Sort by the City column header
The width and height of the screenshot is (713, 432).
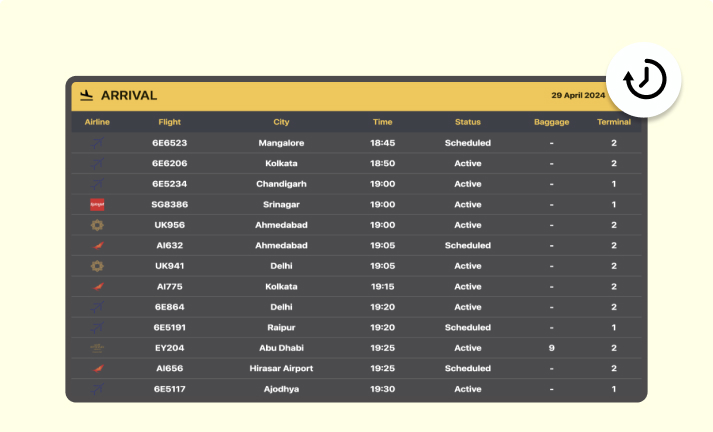tap(281, 122)
